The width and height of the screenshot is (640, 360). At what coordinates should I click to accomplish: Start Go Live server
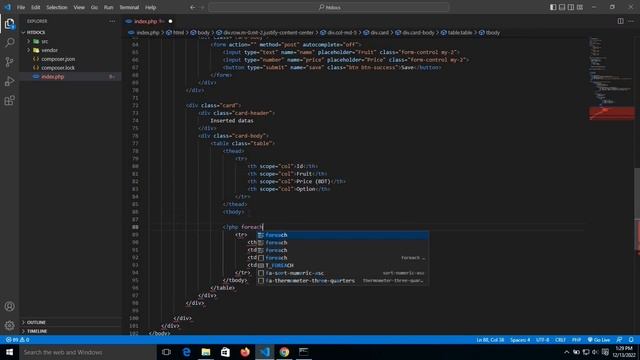coord(599,340)
